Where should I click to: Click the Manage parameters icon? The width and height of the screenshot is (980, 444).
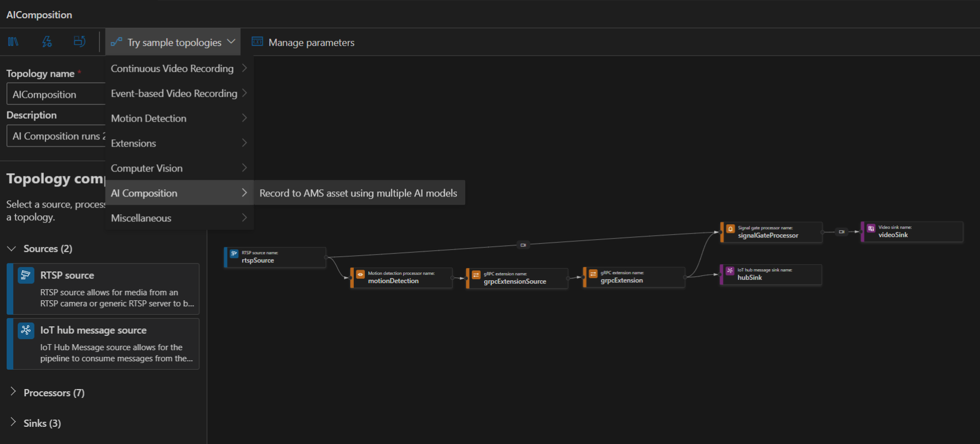(257, 42)
